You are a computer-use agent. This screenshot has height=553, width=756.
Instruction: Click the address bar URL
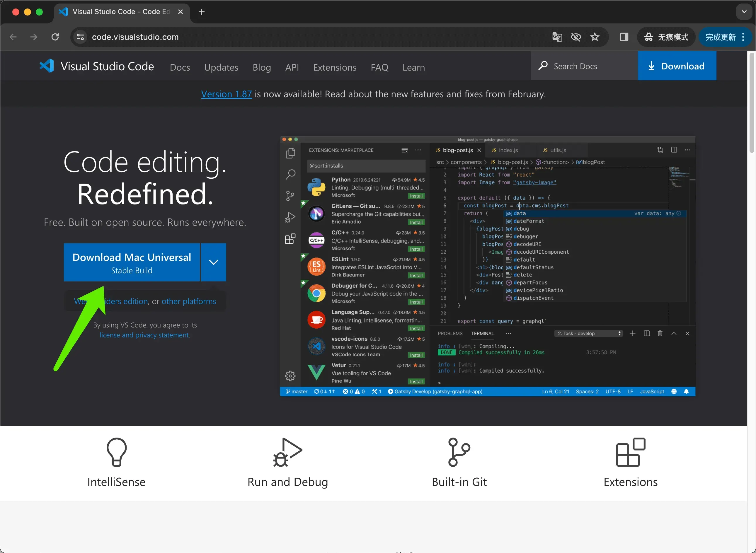[135, 37]
